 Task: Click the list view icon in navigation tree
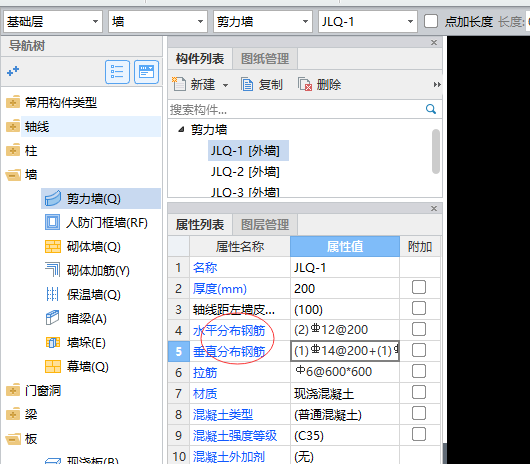coord(117,72)
